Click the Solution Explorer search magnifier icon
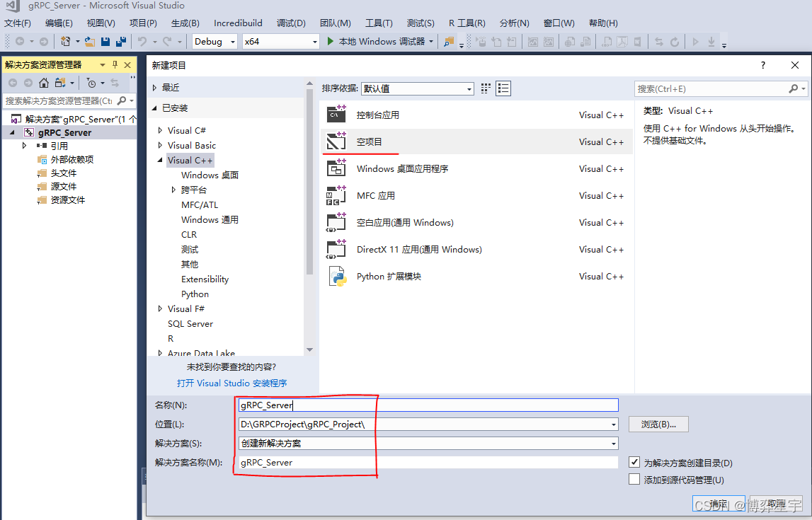 [122, 100]
